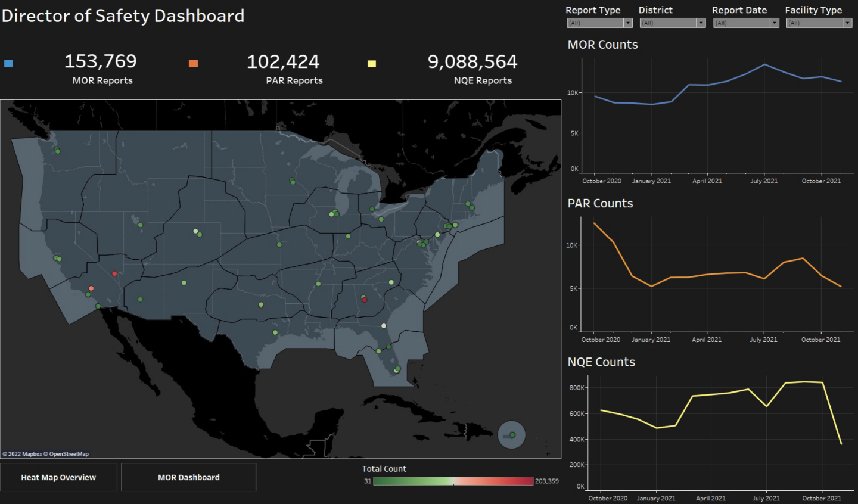Click the blue MOR Reports legend square
Screen dimensions: 858x504
8,63
